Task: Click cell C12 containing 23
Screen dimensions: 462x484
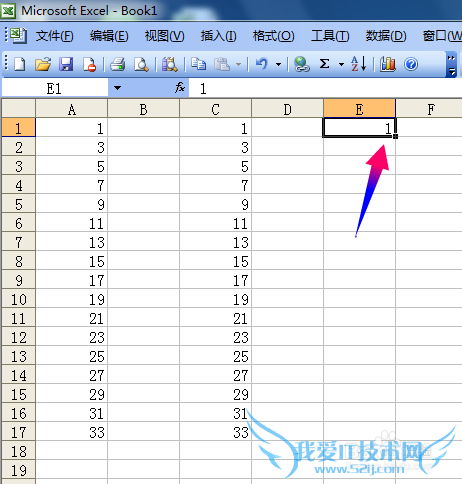Action: 216,337
